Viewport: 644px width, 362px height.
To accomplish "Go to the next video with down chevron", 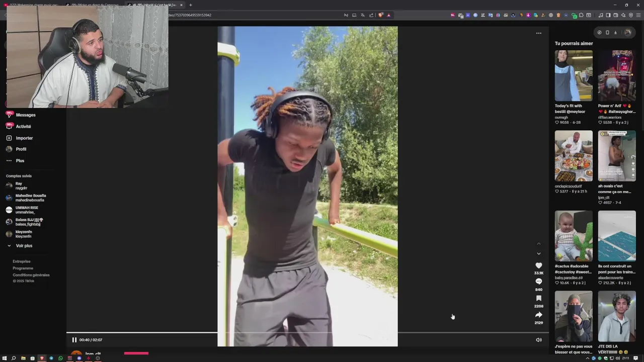I will pyautogui.click(x=538, y=254).
